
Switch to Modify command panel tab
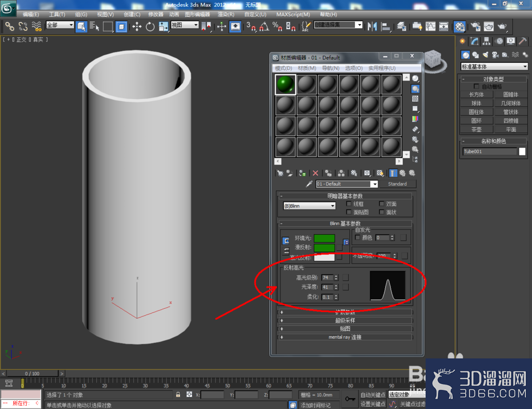pyautogui.click(x=475, y=42)
